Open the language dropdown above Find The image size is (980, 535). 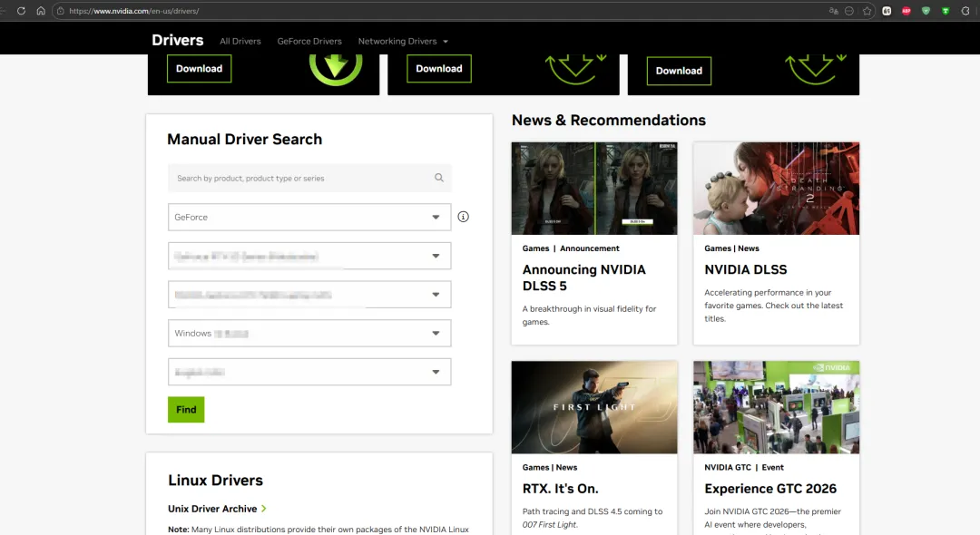pyautogui.click(x=309, y=372)
